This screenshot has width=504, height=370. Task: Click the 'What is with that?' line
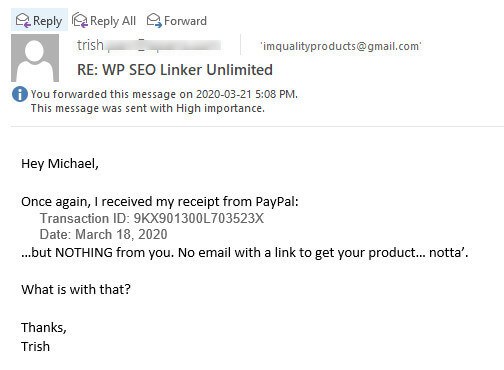[76, 289]
